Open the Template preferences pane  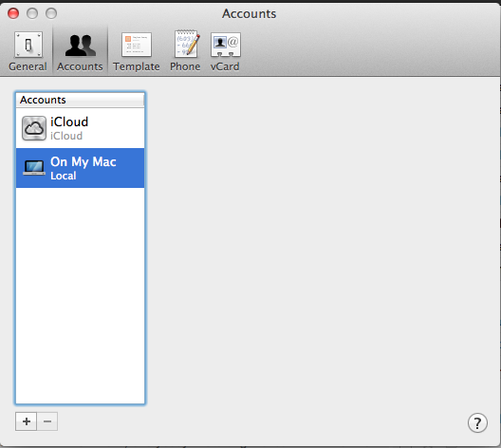click(137, 51)
